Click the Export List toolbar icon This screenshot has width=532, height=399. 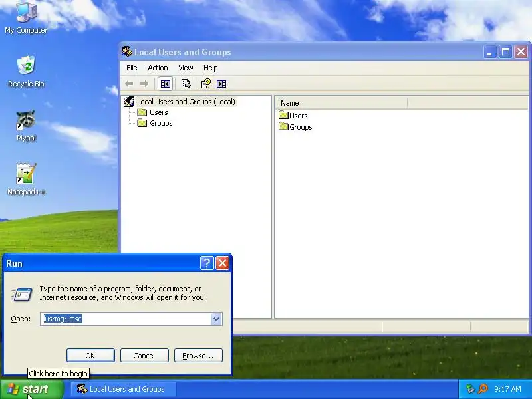pyautogui.click(x=186, y=84)
